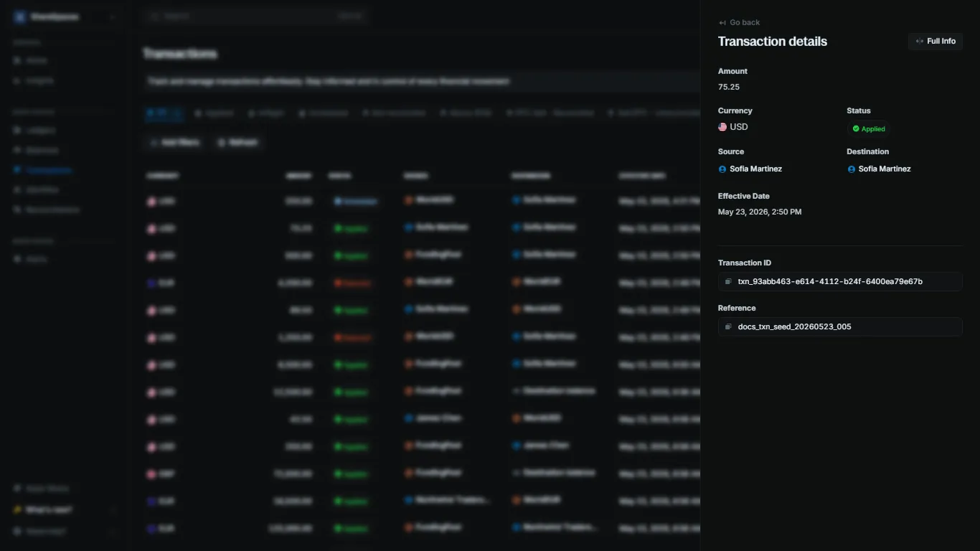Viewport: 980px width, 551px height.
Task: Click the US flag icon next to USD
Action: pyautogui.click(x=722, y=127)
